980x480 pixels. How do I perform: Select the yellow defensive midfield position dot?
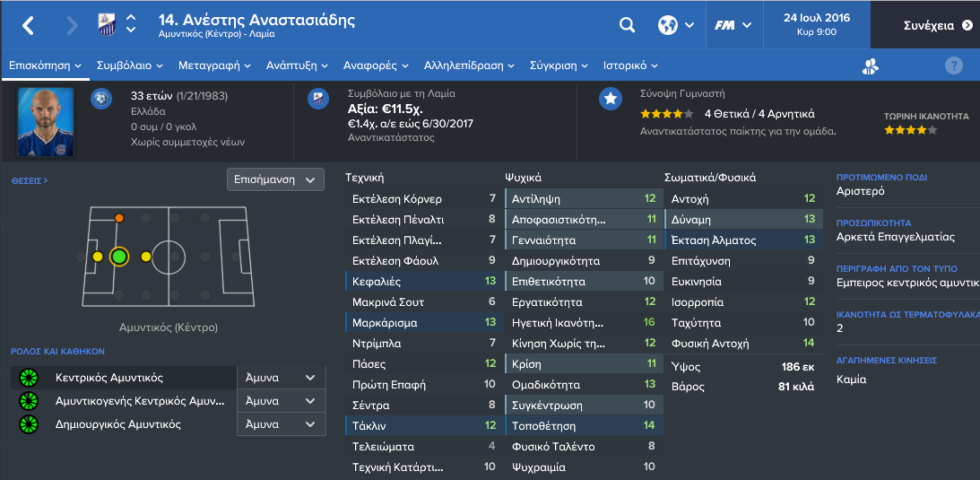click(145, 257)
